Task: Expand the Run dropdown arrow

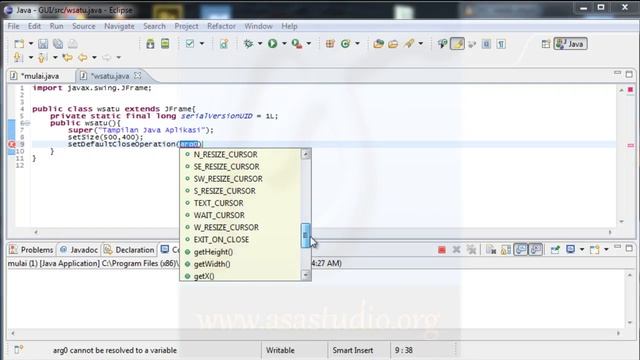Action: tap(284, 43)
